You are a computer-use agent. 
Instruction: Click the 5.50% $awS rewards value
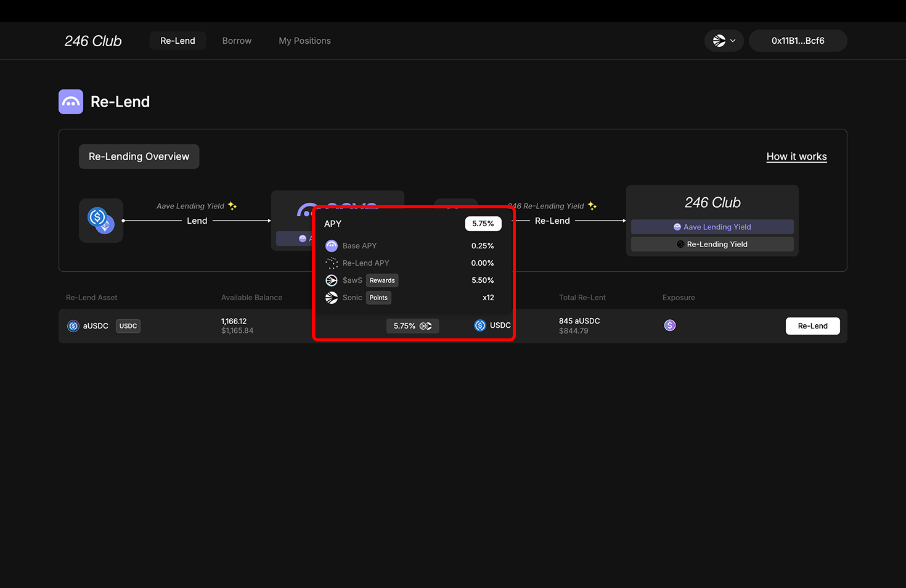483,280
